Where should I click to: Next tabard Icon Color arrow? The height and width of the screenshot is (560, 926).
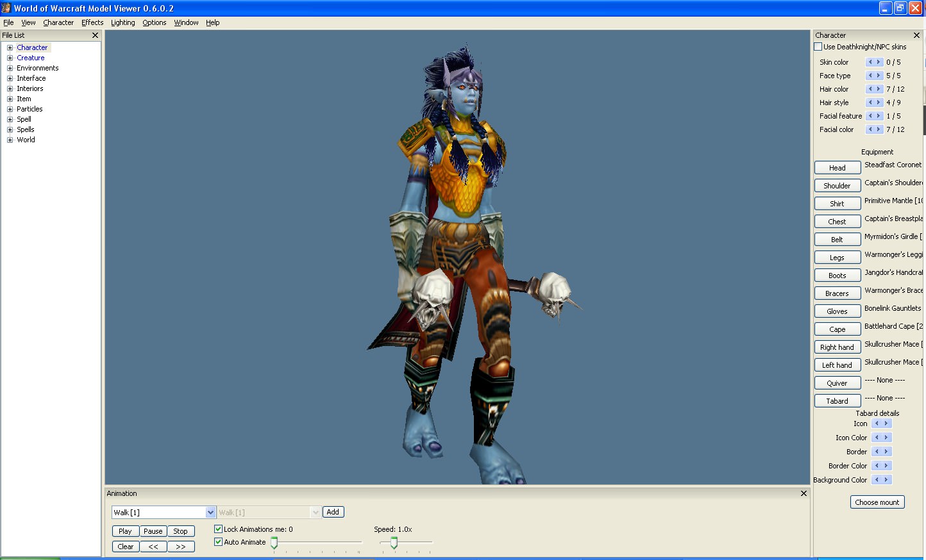886,438
